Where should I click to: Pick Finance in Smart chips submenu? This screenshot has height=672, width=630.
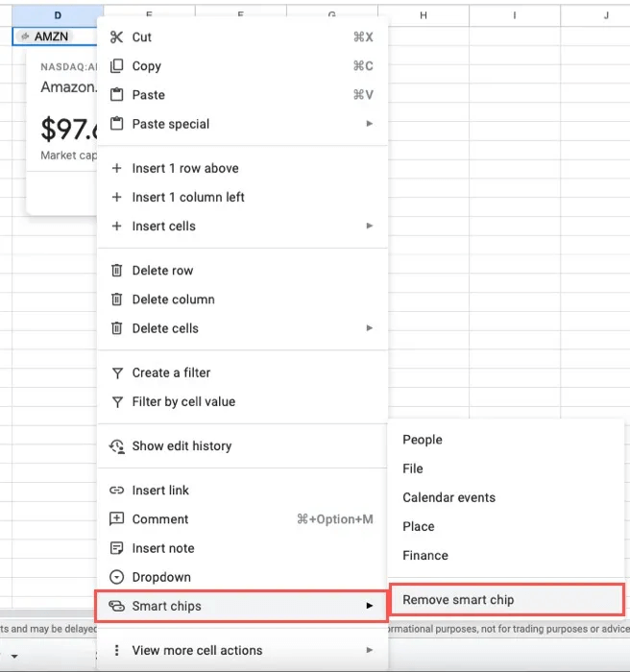(505, 556)
